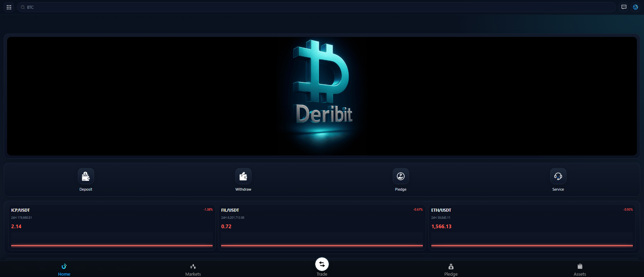
Task: Click FIL price 0.72
Action: tap(226, 227)
